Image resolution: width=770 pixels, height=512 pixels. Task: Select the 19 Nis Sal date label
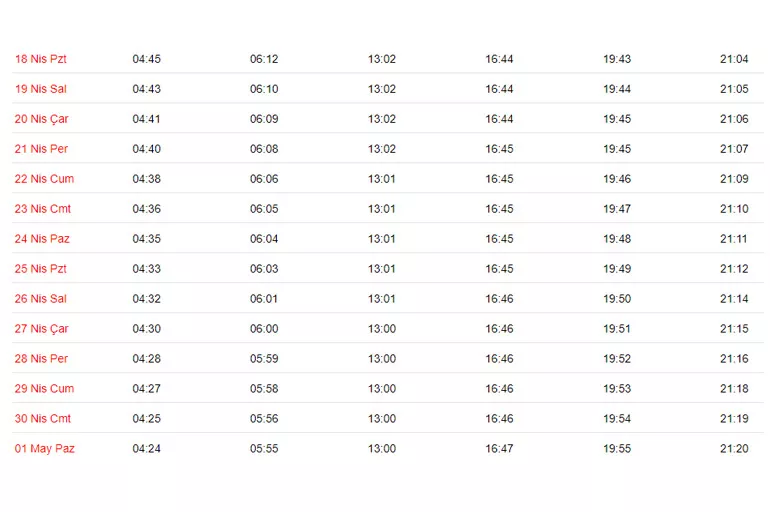click(x=41, y=89)
